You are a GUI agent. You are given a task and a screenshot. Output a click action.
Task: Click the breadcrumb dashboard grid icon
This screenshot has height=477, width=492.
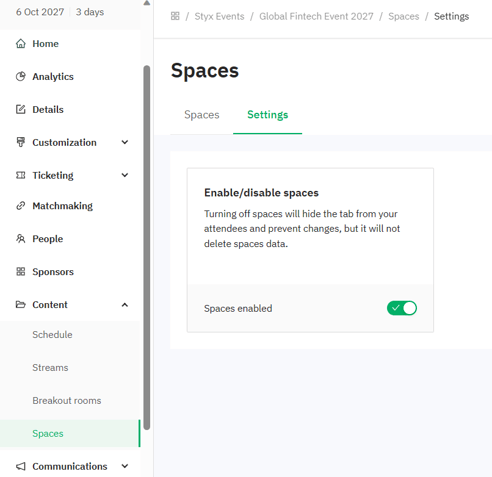click(175, 16)
